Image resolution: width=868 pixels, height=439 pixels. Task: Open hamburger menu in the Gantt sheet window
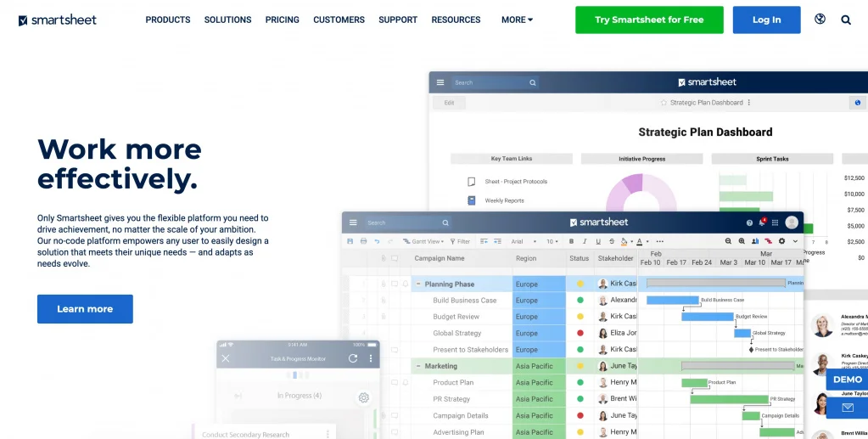click(353, 222)
